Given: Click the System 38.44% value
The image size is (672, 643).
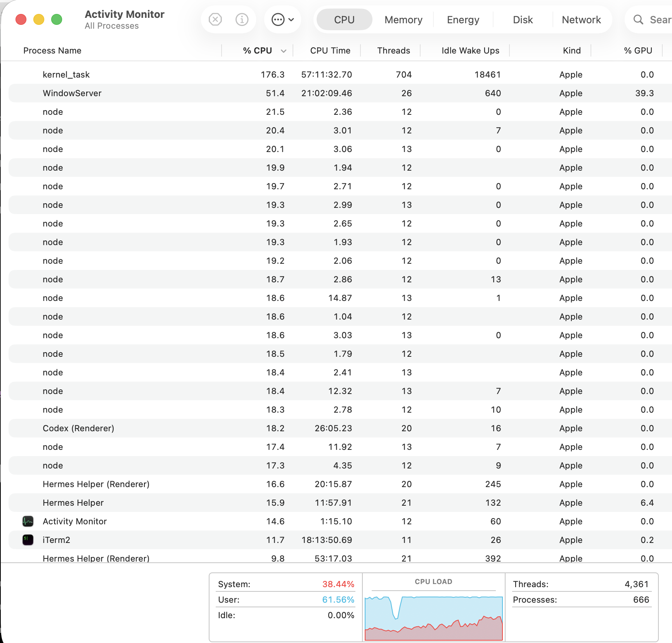Looking at the screenshot, I should (x=338, y=584).
